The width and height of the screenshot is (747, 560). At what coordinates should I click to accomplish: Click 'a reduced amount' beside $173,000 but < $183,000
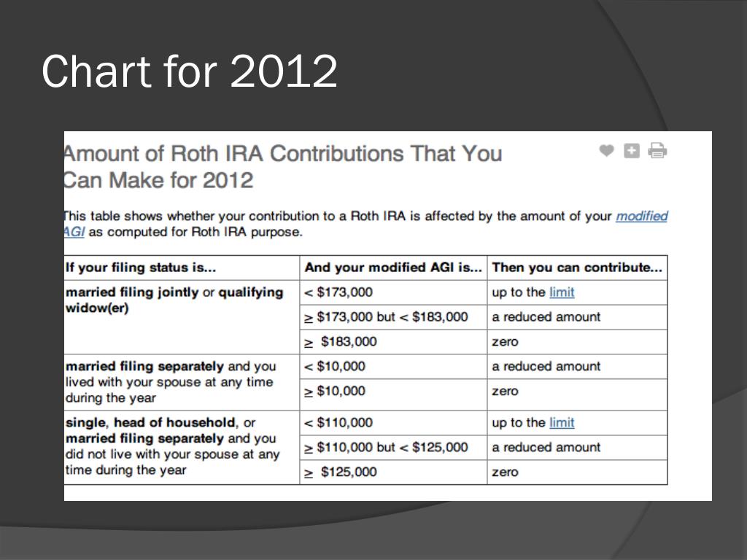point(578,317)
